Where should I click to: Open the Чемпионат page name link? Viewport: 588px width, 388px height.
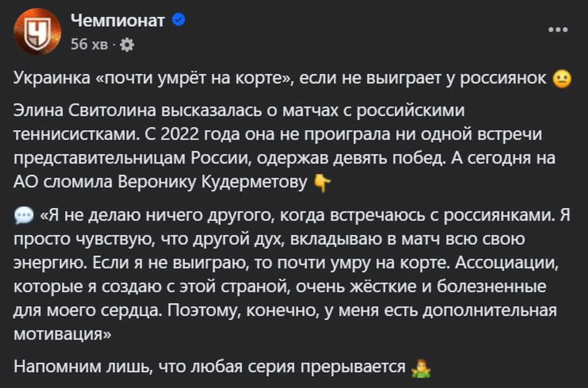click(x=118, y=20)
